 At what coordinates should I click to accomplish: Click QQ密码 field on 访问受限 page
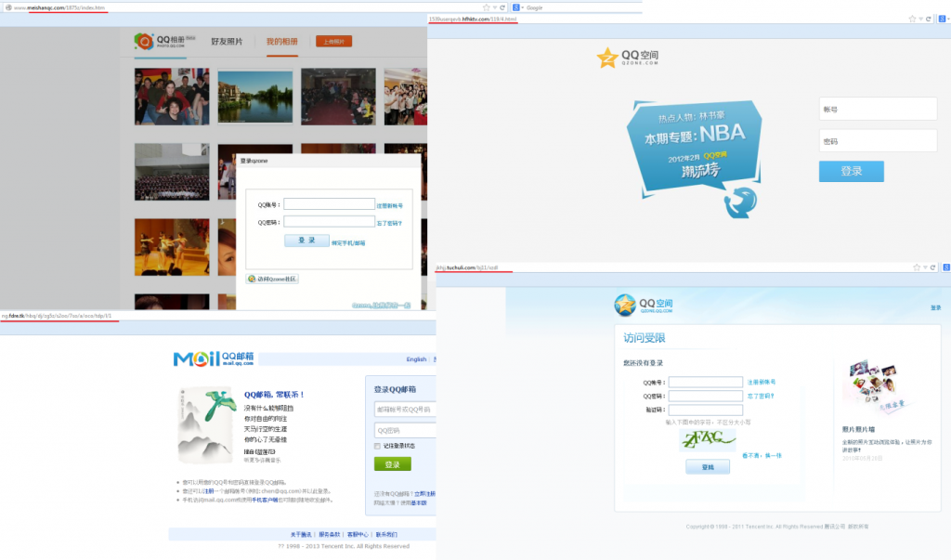click(x=706, y=397)
